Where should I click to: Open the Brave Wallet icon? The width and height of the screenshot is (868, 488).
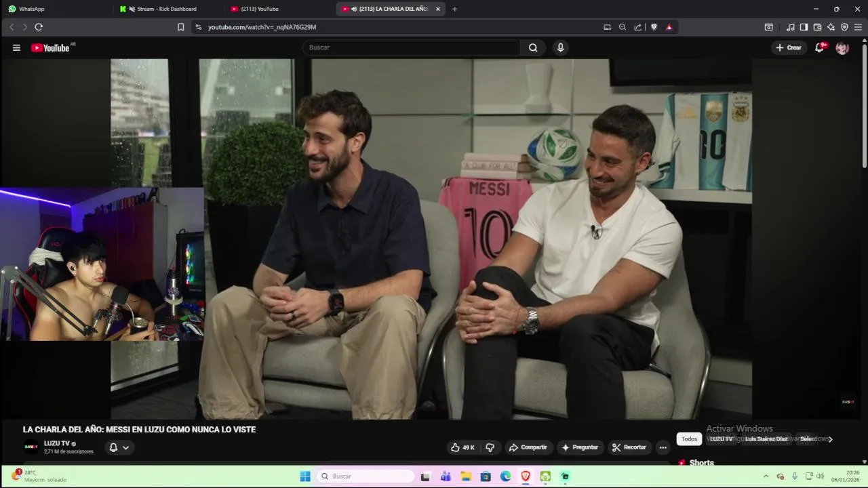817,27
